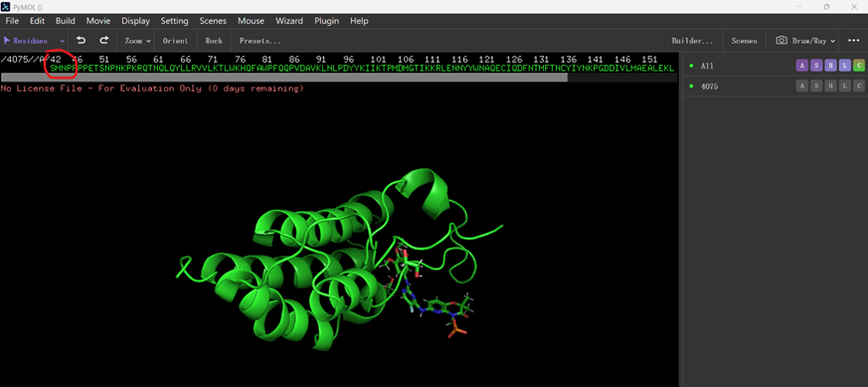Expand the Zoom dropdown
Image resolution: width=868 pixels, height=387 pixels.
[x=138, y=41]
